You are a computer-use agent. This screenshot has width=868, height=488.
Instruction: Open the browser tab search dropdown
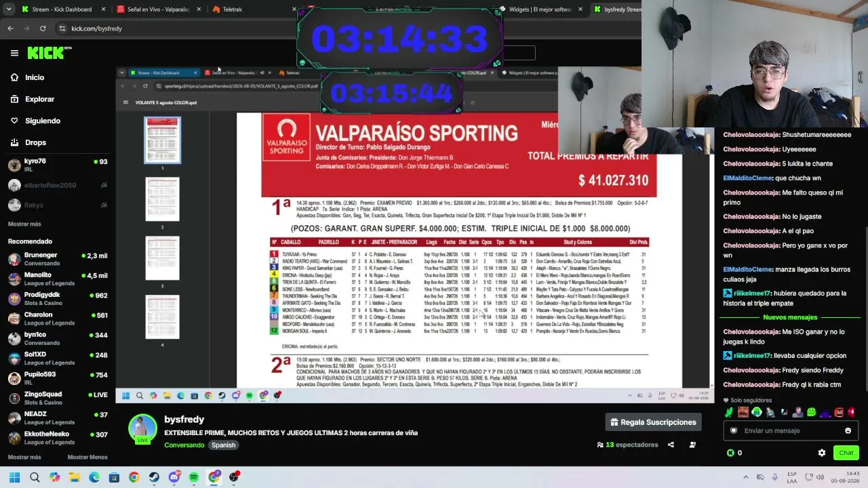coord(9,9)
